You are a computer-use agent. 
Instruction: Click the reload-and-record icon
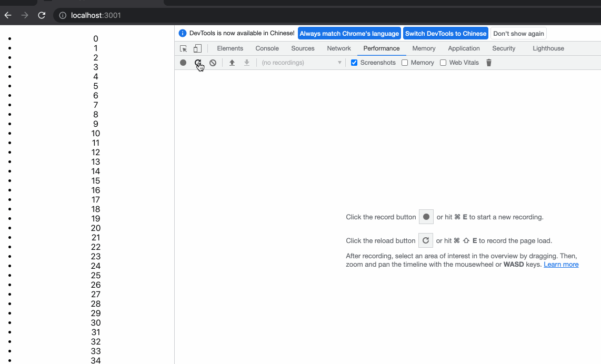point(198,63)
